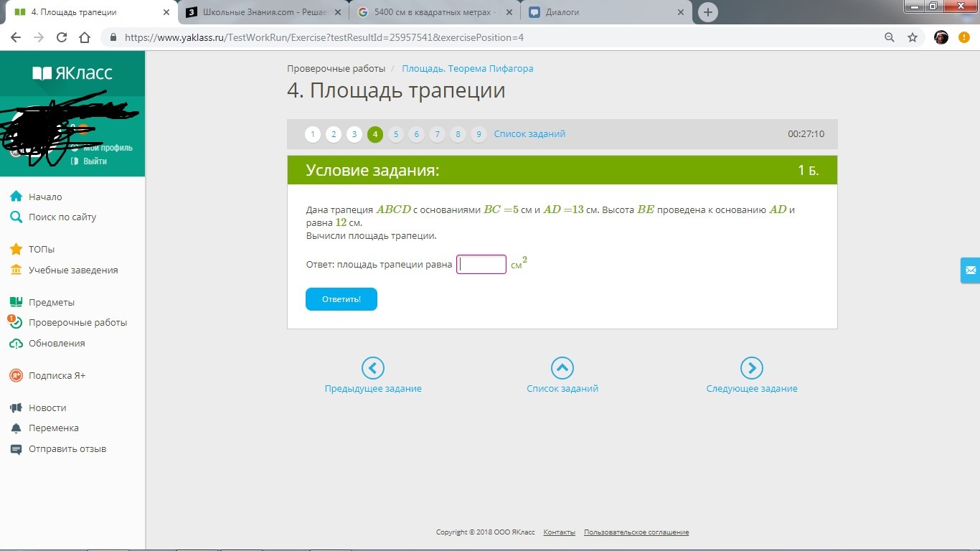Viewport: 980px width, 551px height.
Task: Focus the trapezoid area answer field
Action: click(x=481, y=264)
